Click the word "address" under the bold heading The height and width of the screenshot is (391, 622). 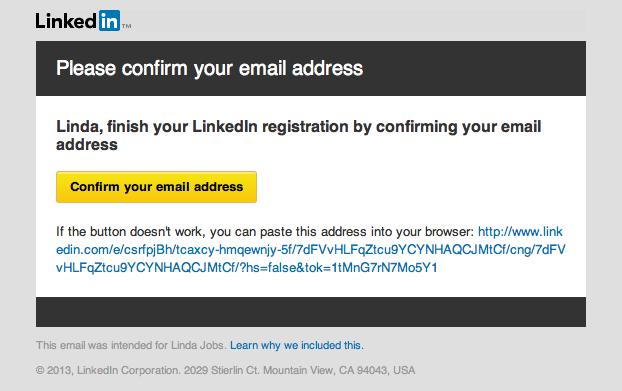tap(86, 145)
